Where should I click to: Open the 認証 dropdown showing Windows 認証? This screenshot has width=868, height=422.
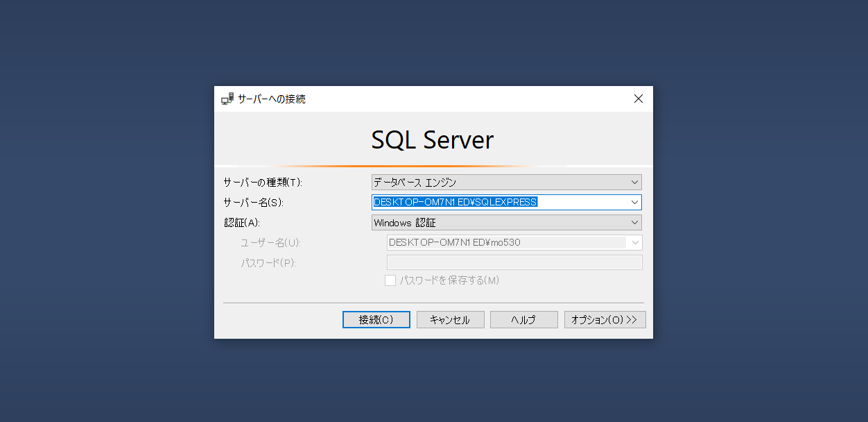point(506,223)
